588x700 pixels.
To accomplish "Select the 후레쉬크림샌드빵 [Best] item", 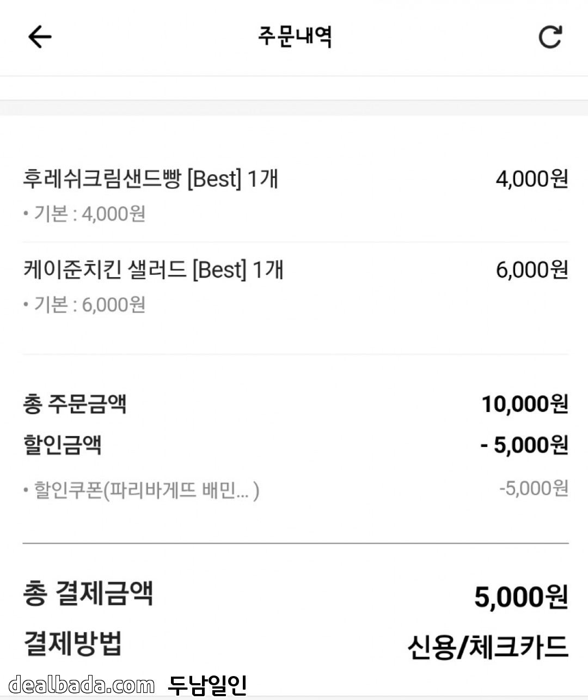I will [150, 179].
